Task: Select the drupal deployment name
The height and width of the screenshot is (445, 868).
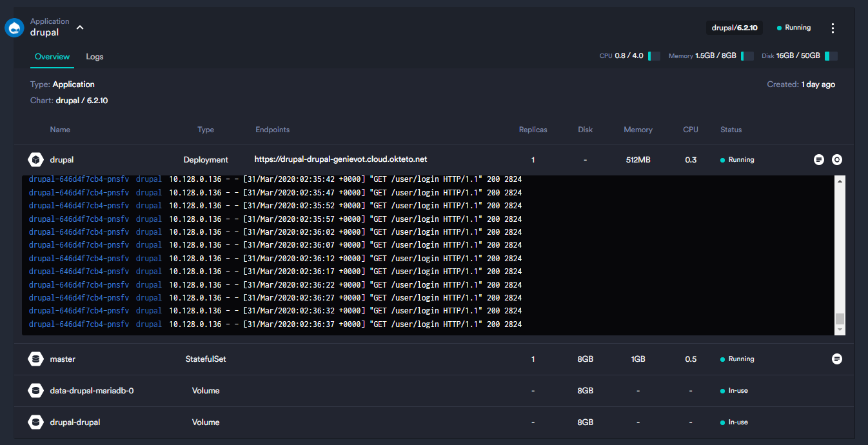Action: pyautogui.click(x=62, y=159)
